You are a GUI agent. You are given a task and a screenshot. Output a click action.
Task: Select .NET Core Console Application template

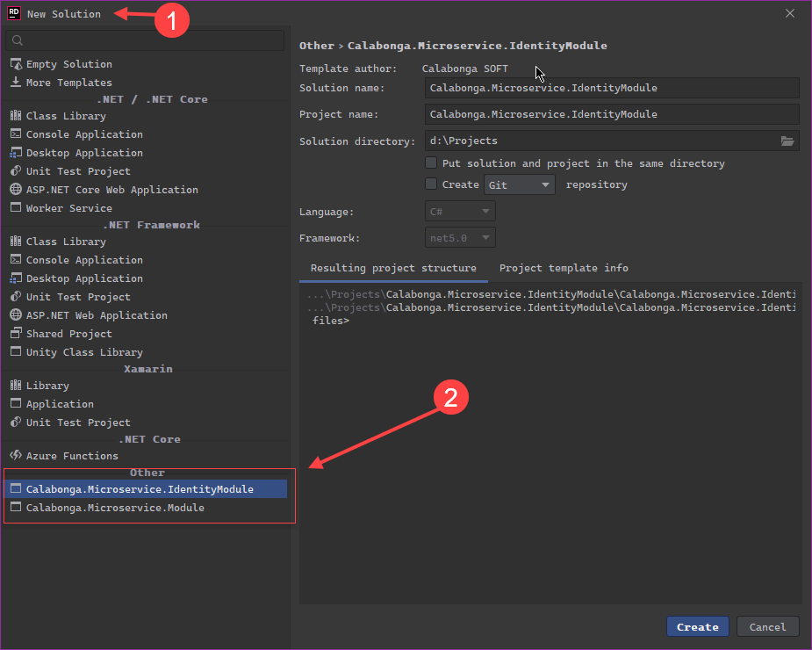[x=83, y=134]
